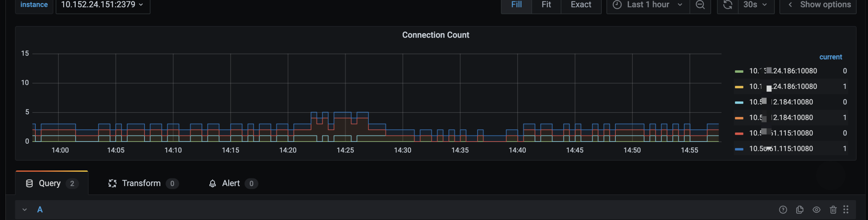Sort the legend by the current column header
The image size is (868, 220).
pyautogui.click(x=831, y=57)
